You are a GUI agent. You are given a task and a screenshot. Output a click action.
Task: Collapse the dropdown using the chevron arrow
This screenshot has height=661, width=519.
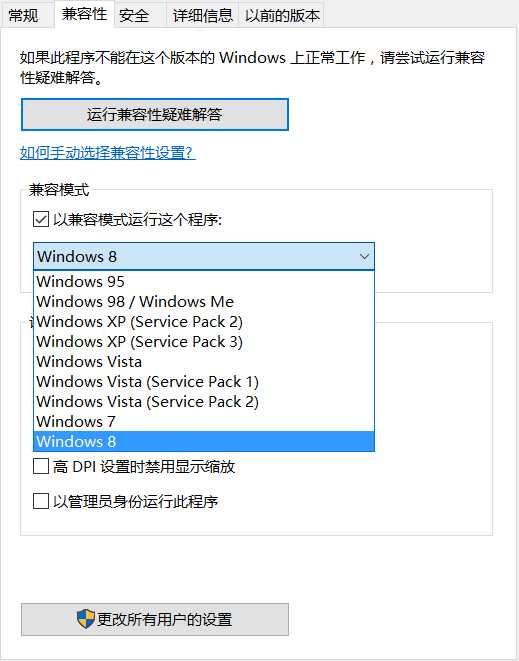pyautogui.click(x=365, y=256)
